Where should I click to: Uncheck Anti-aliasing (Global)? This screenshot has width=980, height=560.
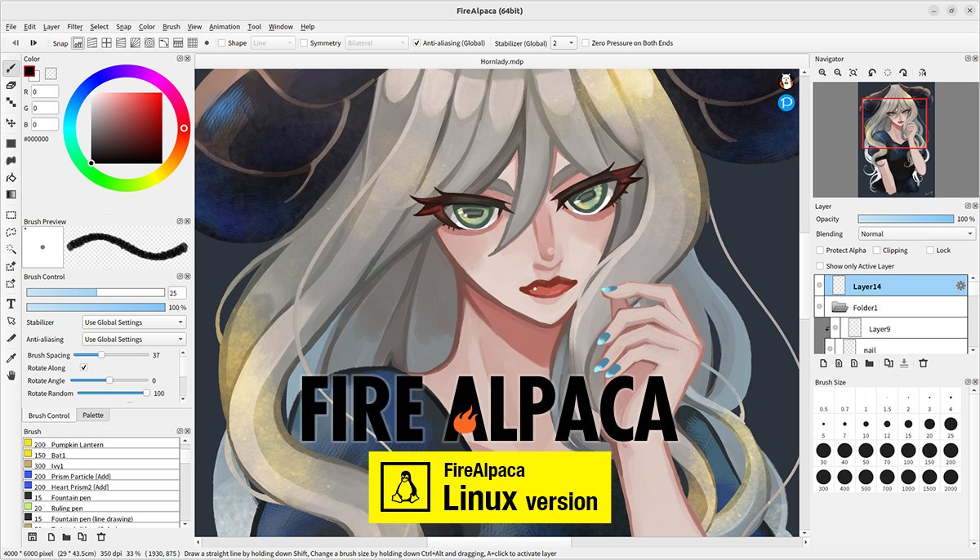click(416, 42)
